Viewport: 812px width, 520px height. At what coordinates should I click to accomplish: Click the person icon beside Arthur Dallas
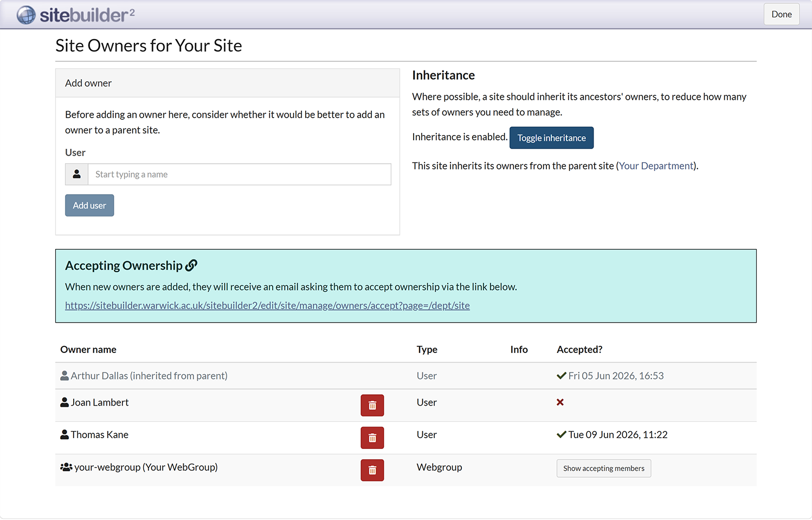point(65,375)
